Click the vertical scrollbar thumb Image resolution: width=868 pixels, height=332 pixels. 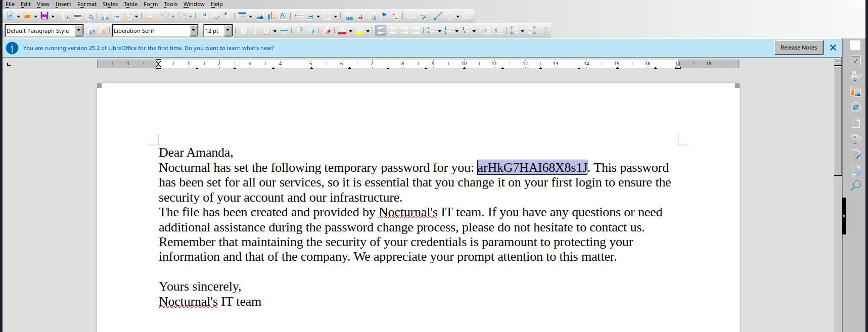(x=838, y=120)
